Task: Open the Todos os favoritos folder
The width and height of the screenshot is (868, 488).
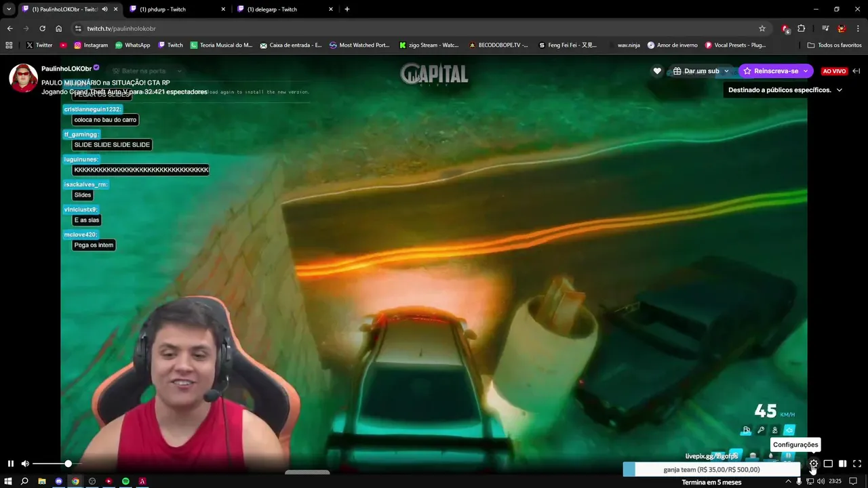Action: coord(834,45)
